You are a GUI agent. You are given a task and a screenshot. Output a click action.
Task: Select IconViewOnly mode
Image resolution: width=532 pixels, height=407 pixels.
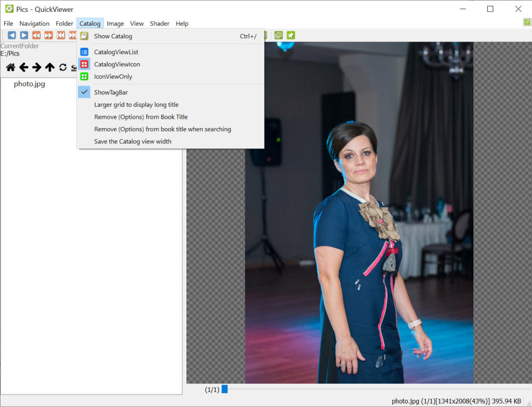113,76
